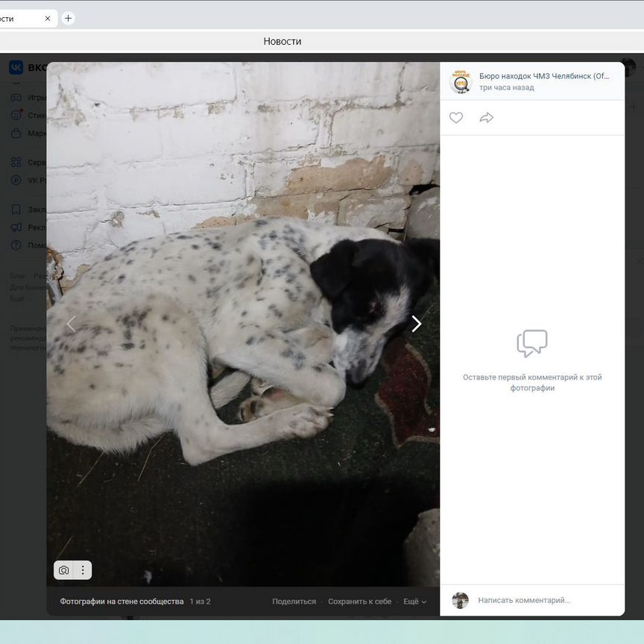Click the camera search icon on the photo

(x=64, y=570)
